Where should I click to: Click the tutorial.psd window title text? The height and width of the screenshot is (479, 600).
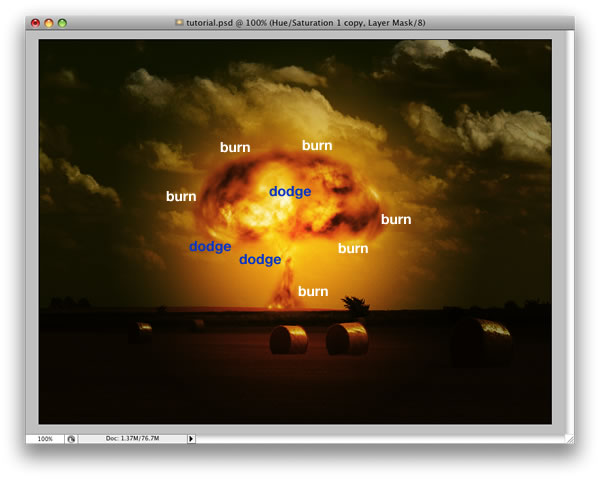[x=305, y=23]
